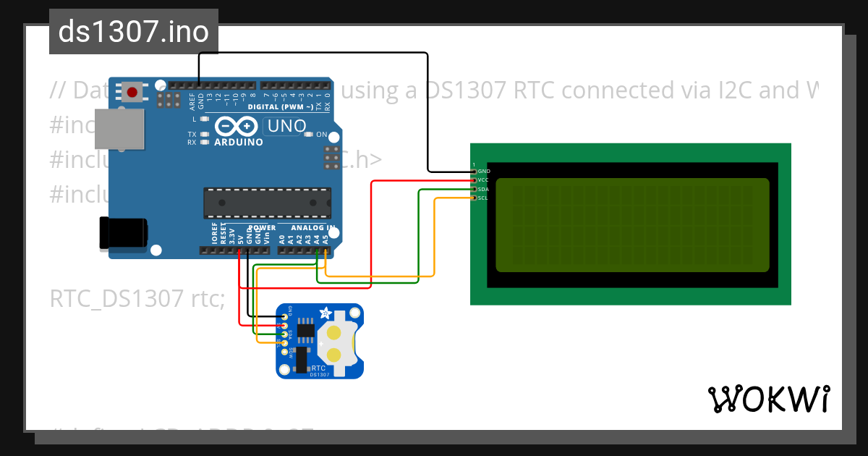The image size is (868, 456).
Task: Click the SCL pin on the LCD
Action: 474,198
